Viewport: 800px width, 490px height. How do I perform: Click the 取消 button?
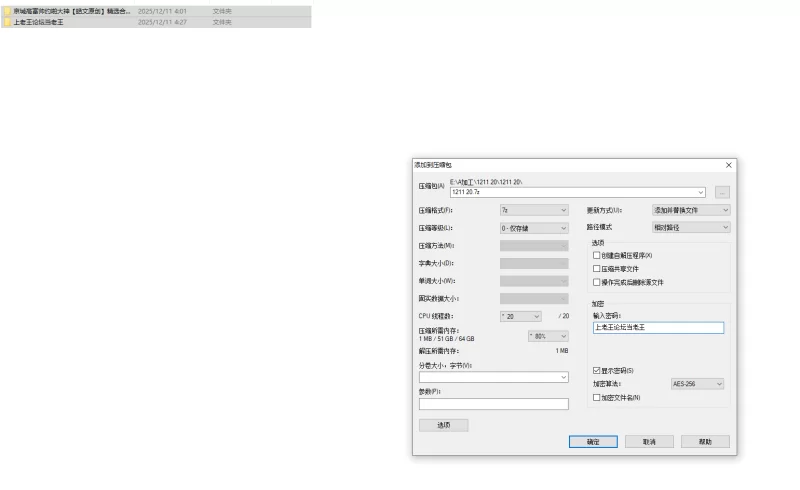[649, 442]
